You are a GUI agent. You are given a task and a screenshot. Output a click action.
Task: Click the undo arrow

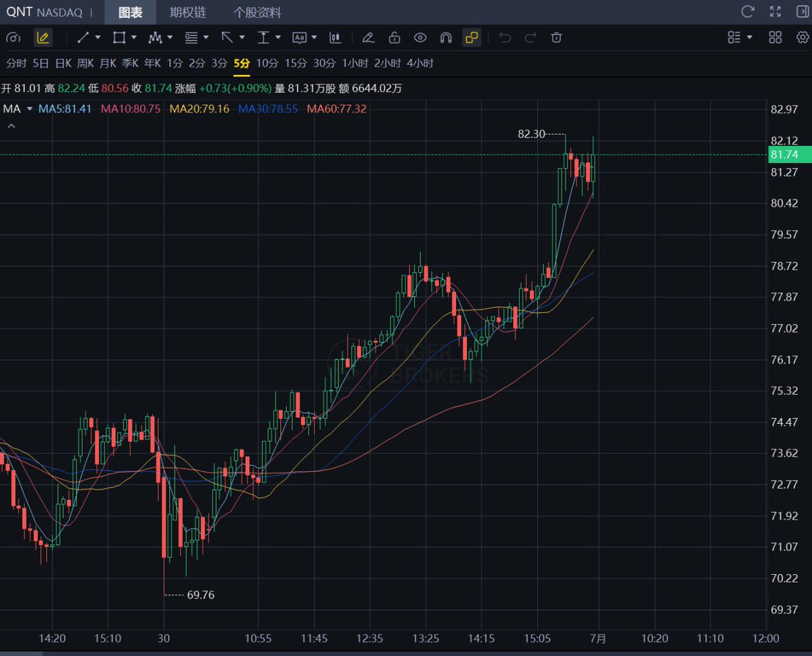tap(505, 38)
